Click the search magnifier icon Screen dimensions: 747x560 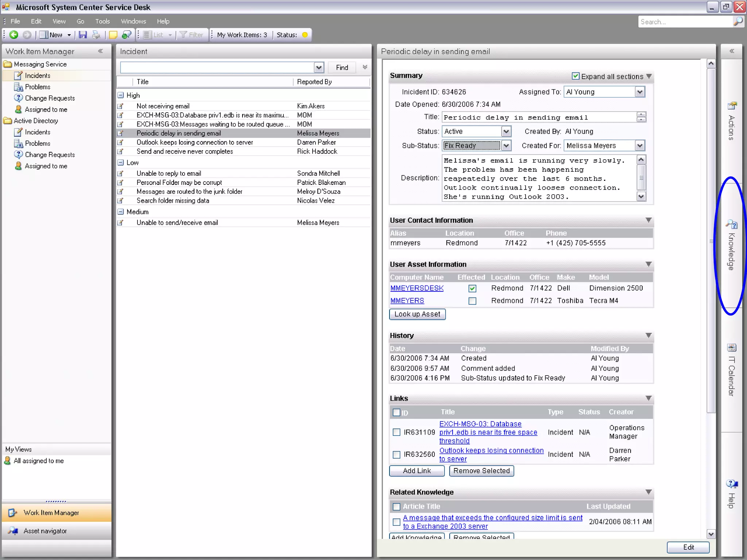tap(738, 22)
